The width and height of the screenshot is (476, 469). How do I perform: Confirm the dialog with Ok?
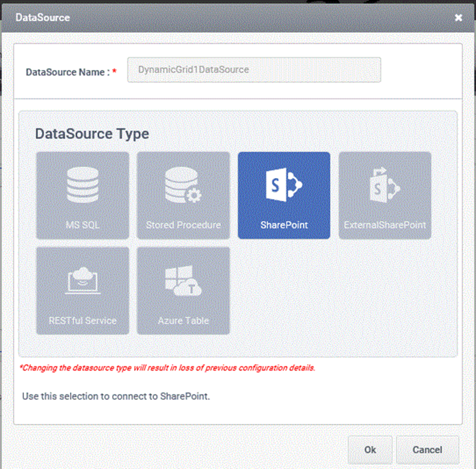click(x=370, y=450)
